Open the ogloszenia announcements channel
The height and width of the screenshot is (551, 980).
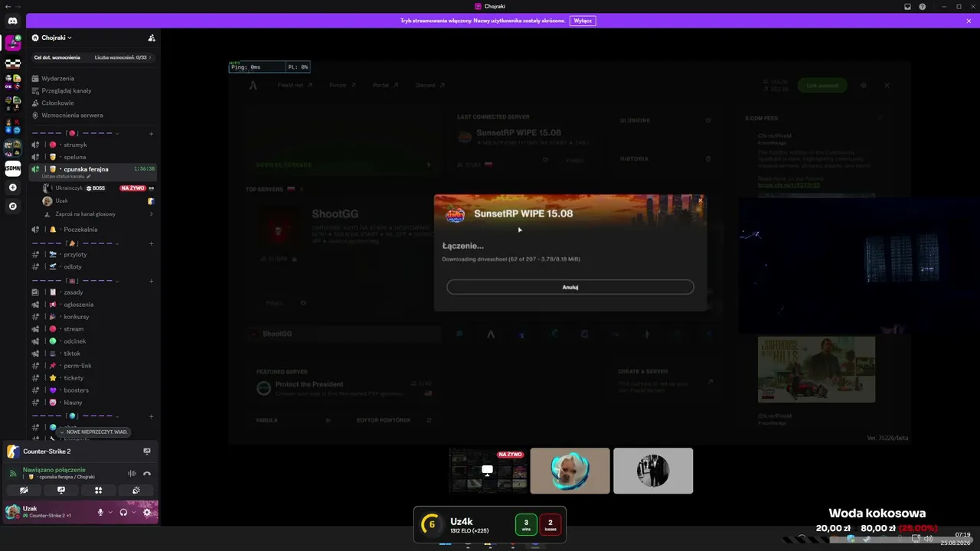[x=93, y=305]
